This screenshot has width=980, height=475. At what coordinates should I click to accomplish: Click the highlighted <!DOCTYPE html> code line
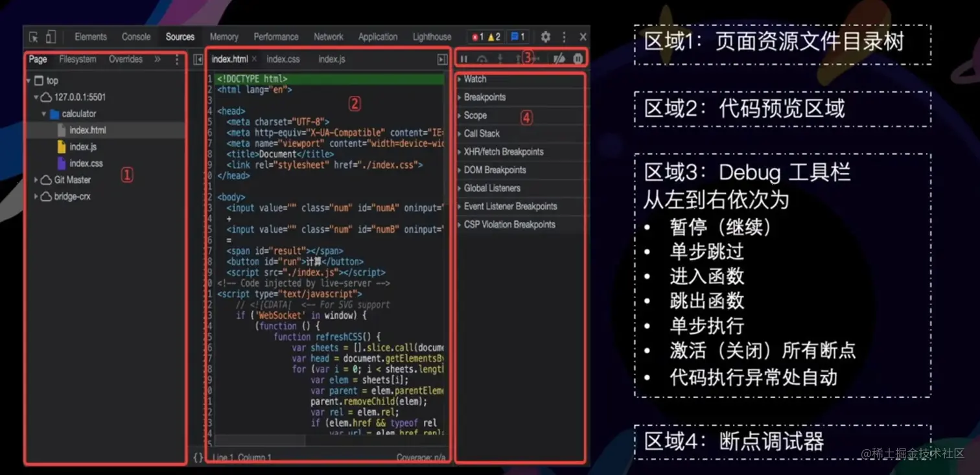point(329,79)
